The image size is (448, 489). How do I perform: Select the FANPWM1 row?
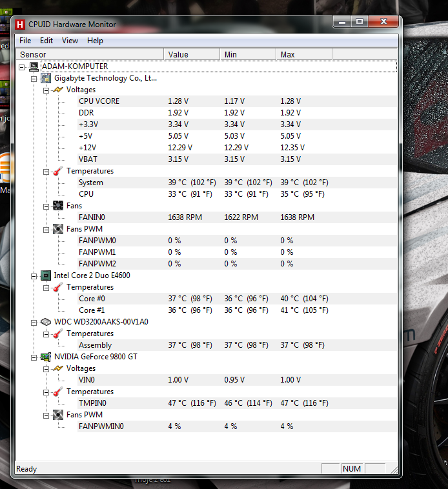237,252
